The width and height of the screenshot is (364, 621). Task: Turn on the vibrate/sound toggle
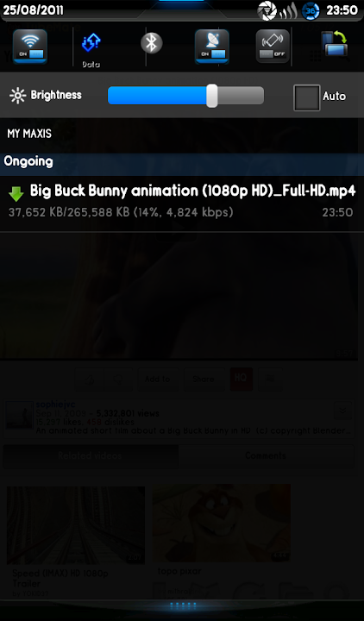click(273, 47)
